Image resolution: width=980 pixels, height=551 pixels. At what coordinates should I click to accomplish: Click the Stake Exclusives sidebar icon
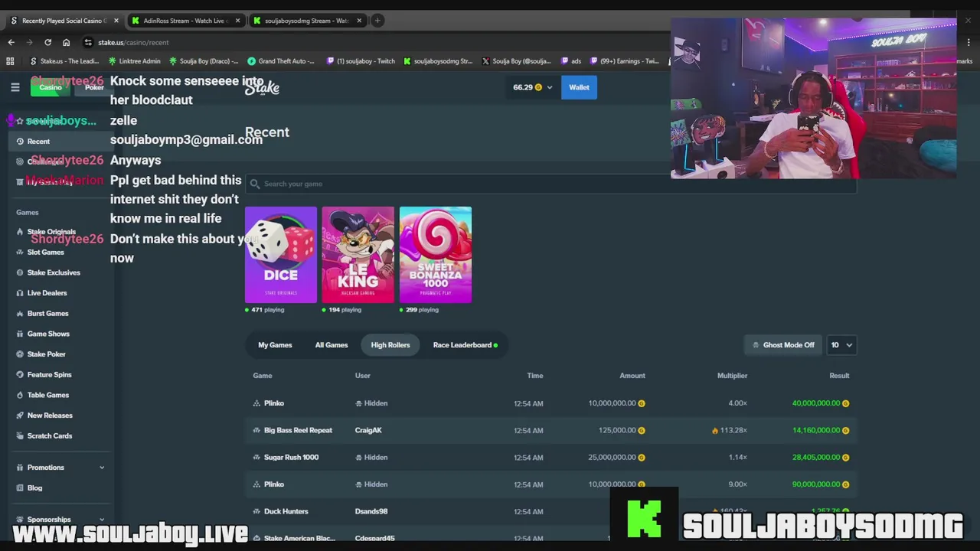click(x=20, y=272)
